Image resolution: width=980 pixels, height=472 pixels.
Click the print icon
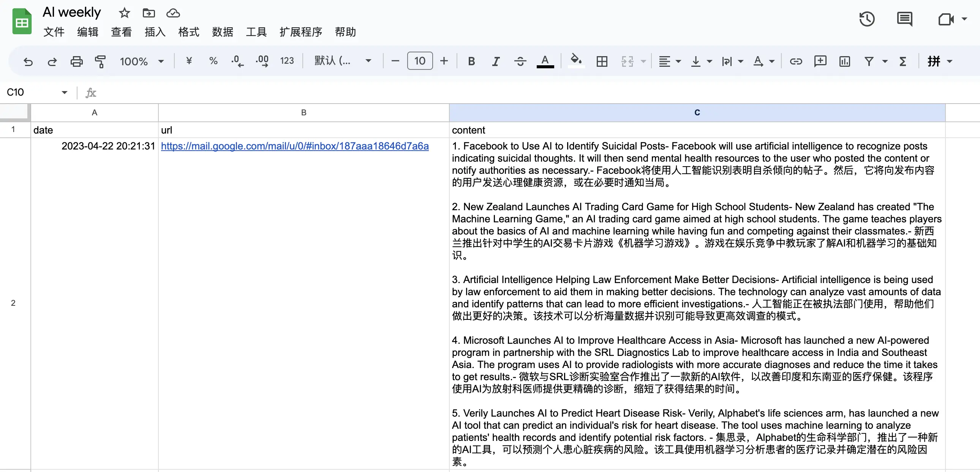tap(76, 61)
